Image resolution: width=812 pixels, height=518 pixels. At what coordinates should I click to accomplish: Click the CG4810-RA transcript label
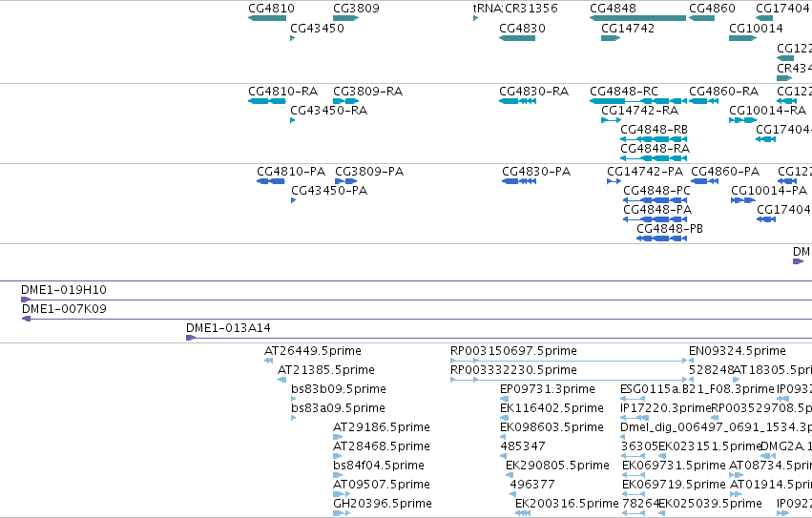click(282, 92)
